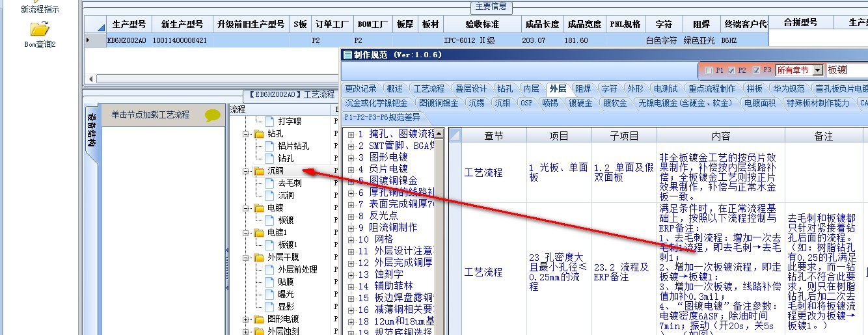This screenshot has height=335, width=868.
Task: Click the 电镜 folder icon in the process tree
Action: pyautogui.click(x=260, y=208)
